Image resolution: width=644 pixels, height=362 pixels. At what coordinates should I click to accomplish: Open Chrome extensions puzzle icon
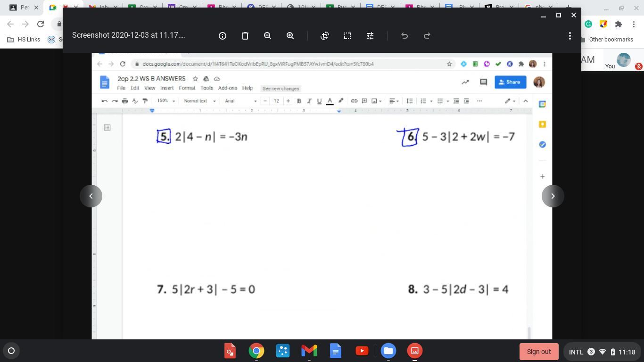click(x=619, y=24)
